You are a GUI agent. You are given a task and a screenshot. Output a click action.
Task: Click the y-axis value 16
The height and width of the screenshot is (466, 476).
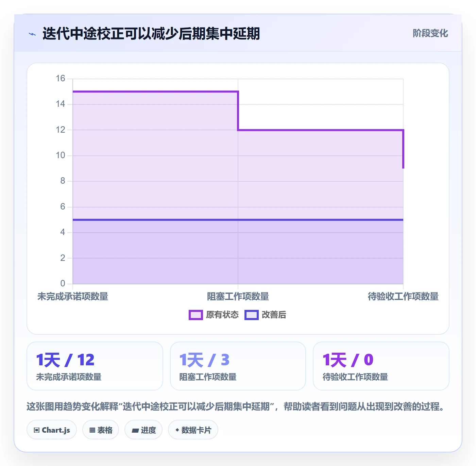pos(61,79)
